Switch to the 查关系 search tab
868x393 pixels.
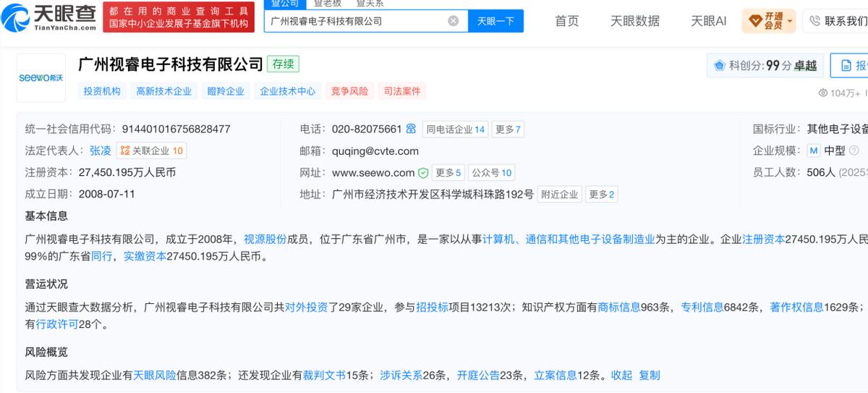pos(369,4)
